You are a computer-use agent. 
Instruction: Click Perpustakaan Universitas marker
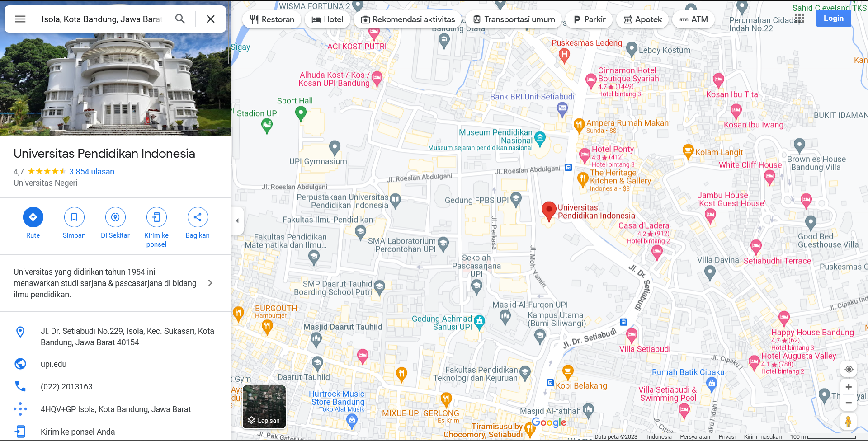pyautogui.click(x=396, y=200)
